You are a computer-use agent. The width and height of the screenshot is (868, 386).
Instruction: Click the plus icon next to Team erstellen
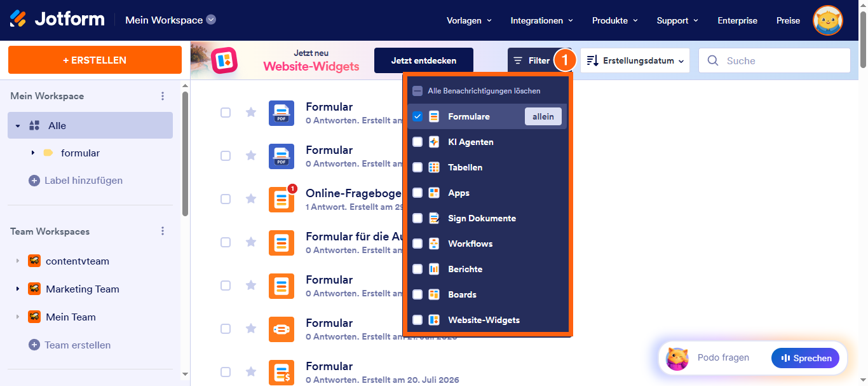click(34, 345)
